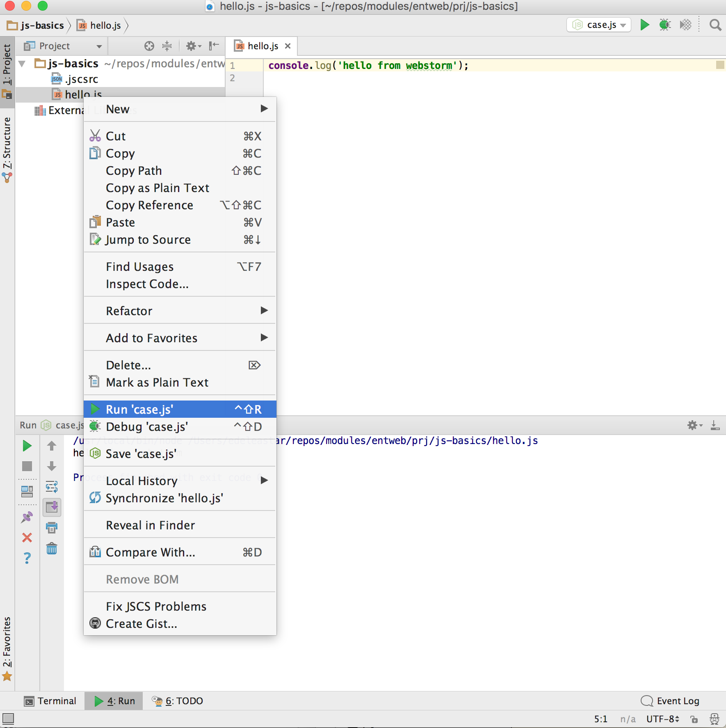
Task: Choose Reveal in Finder menu item
Action: tap(150, 525)
